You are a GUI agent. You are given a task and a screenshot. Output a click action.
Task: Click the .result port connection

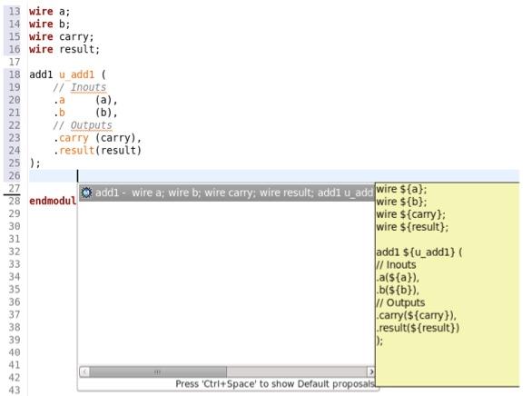tap(97, 151)
